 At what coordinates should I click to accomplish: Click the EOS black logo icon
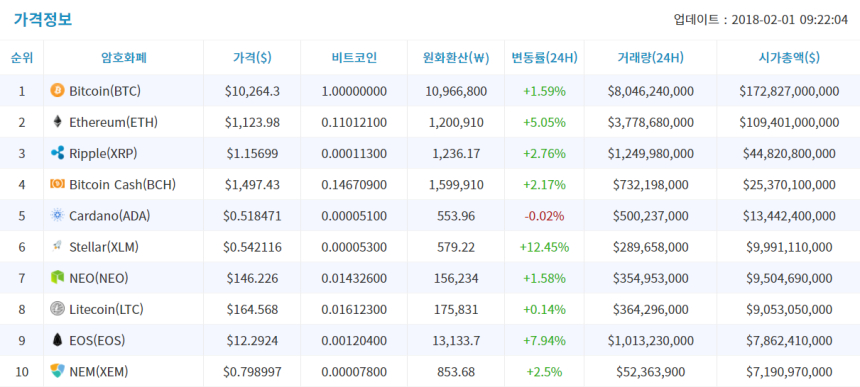pyautogui.click(x=57, y=340)
